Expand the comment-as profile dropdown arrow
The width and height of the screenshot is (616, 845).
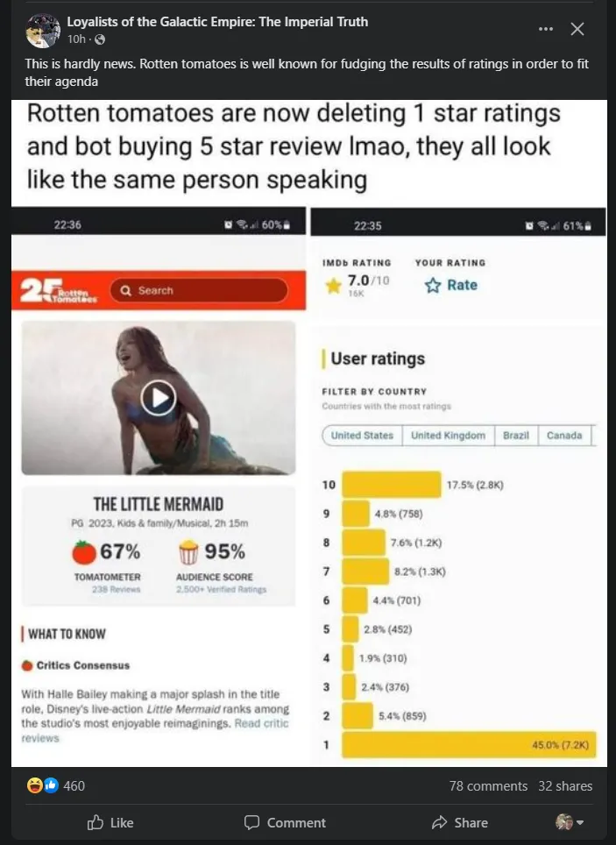pyautogui.click(x=580, y=823)
